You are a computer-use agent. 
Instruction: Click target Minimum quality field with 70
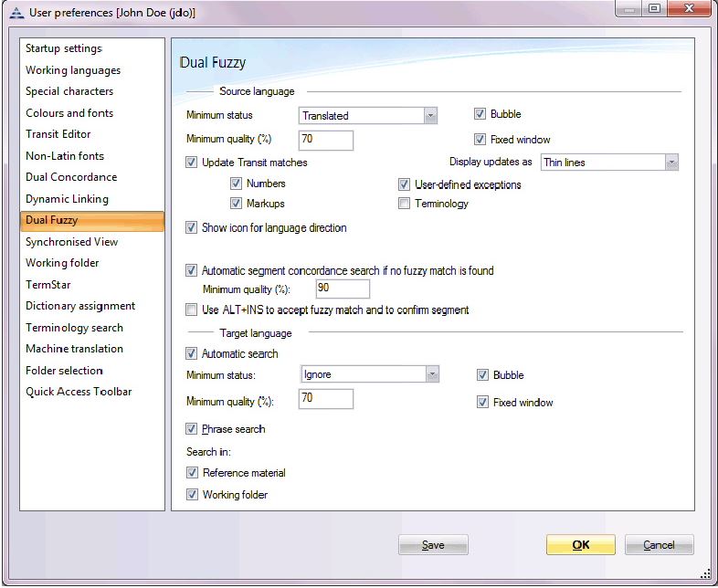tap(326, 399)
